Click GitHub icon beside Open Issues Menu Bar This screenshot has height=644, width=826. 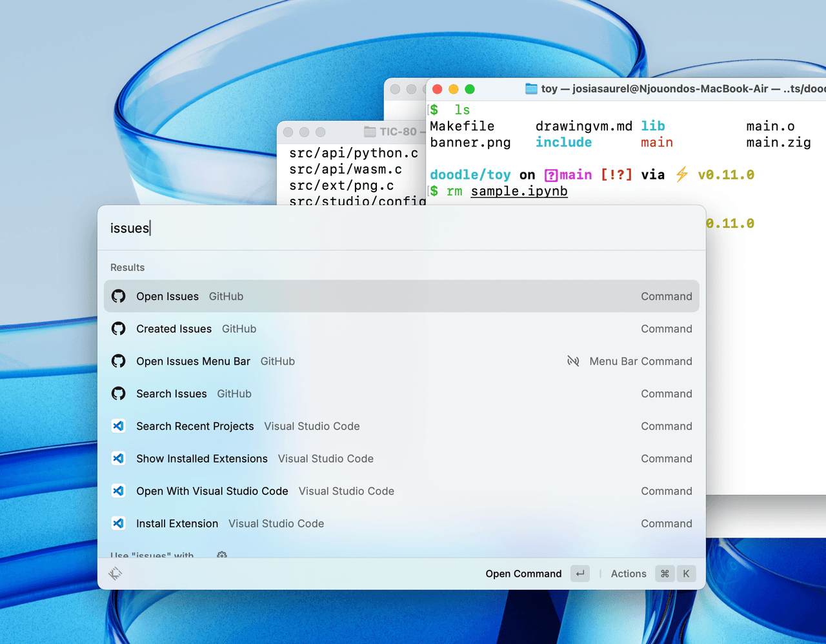tap(119, 361)
